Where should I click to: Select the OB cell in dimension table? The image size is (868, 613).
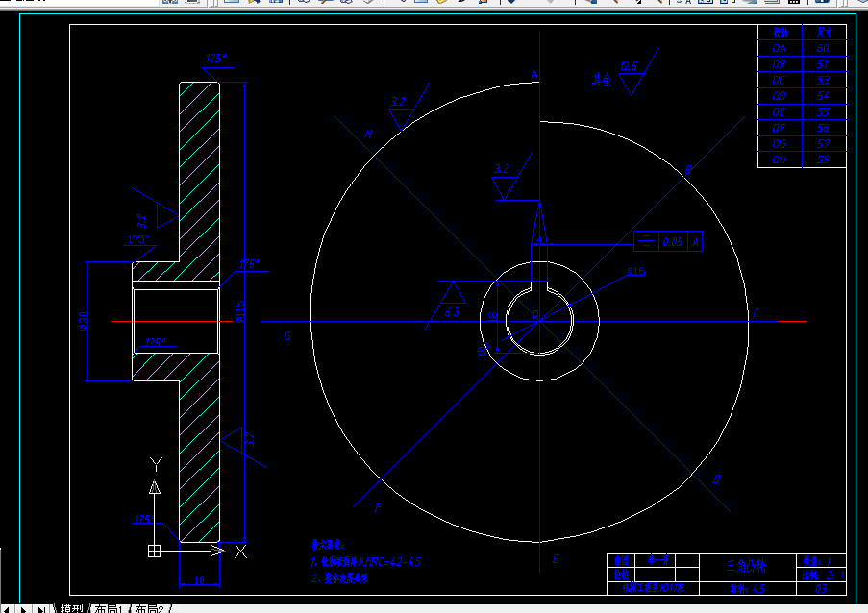tap(779, 64)
